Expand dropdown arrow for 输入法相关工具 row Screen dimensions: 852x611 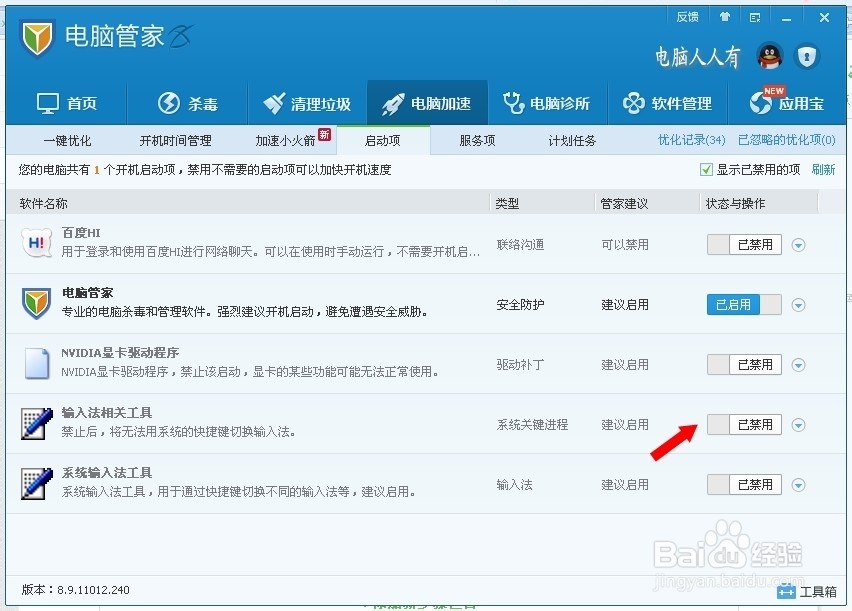pos(798,425)
